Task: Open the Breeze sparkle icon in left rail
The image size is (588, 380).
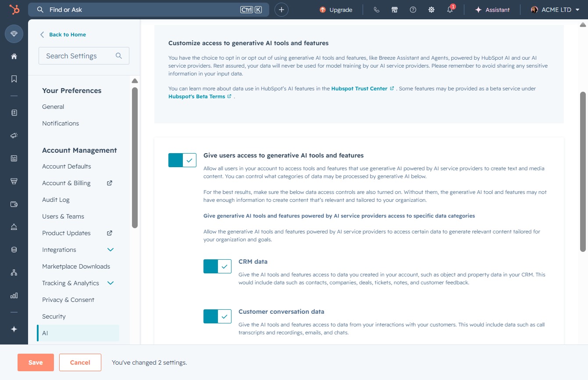Action: tap(14, 329)
